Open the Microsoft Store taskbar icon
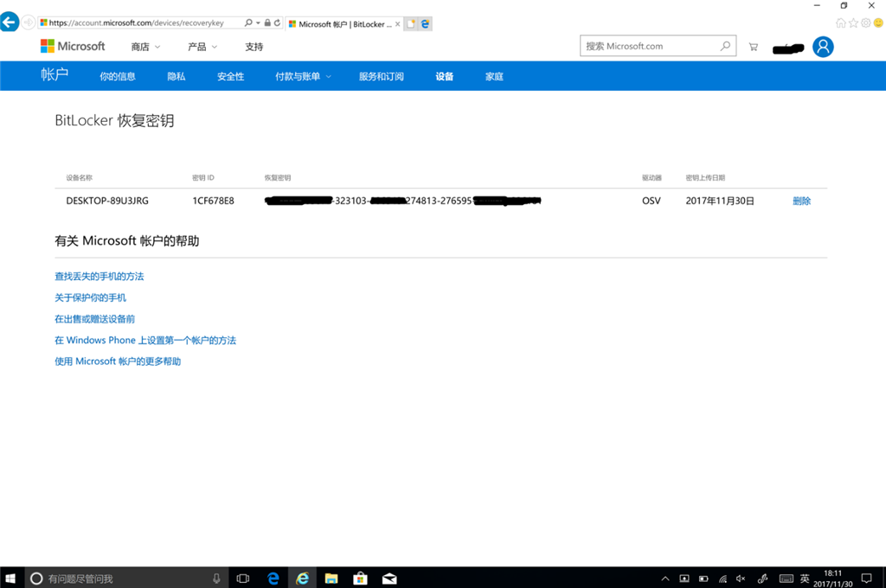886x588 pixels. coord(360,578)
